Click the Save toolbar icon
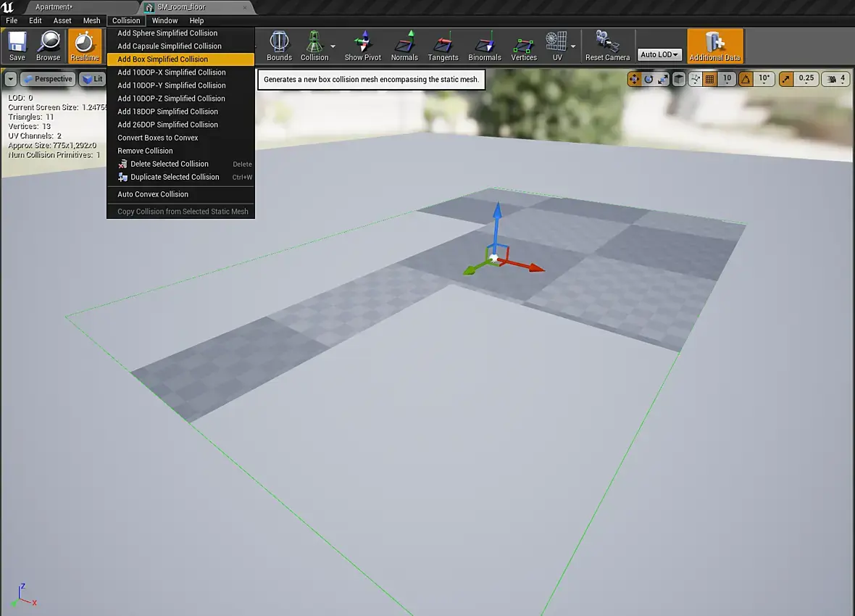The width and height of the screenshot is (855, 616). (17, 46)
